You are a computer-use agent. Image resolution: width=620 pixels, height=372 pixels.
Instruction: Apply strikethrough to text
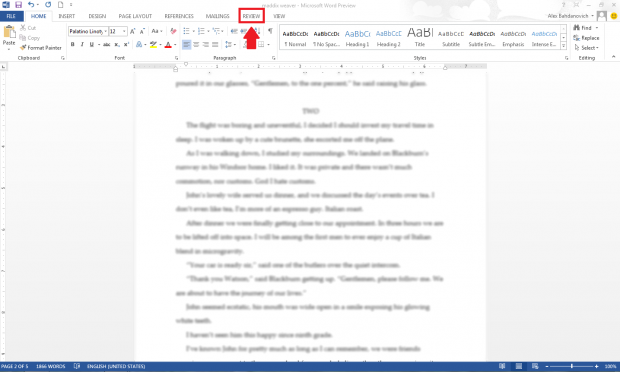pyautogui.click(x=106, y=44)
